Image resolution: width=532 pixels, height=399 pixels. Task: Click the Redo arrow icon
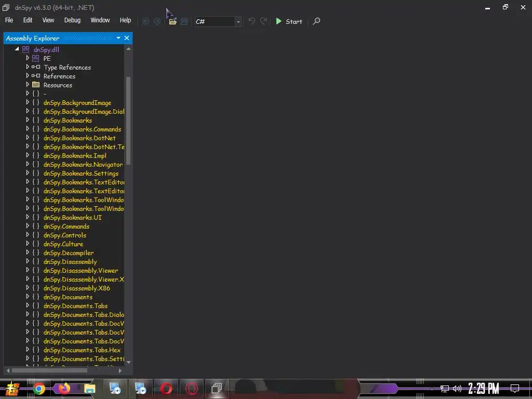pos(263,21)
